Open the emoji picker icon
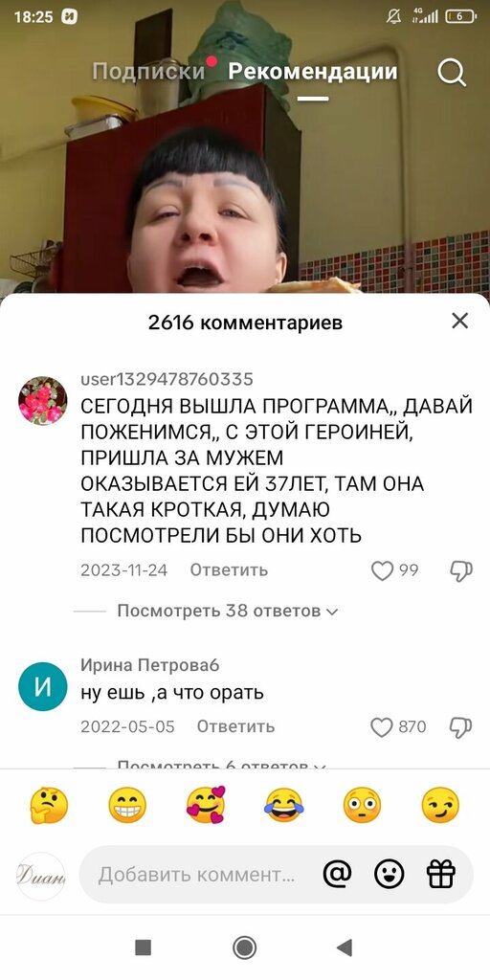The image size is (490, 980). point(389,874)
